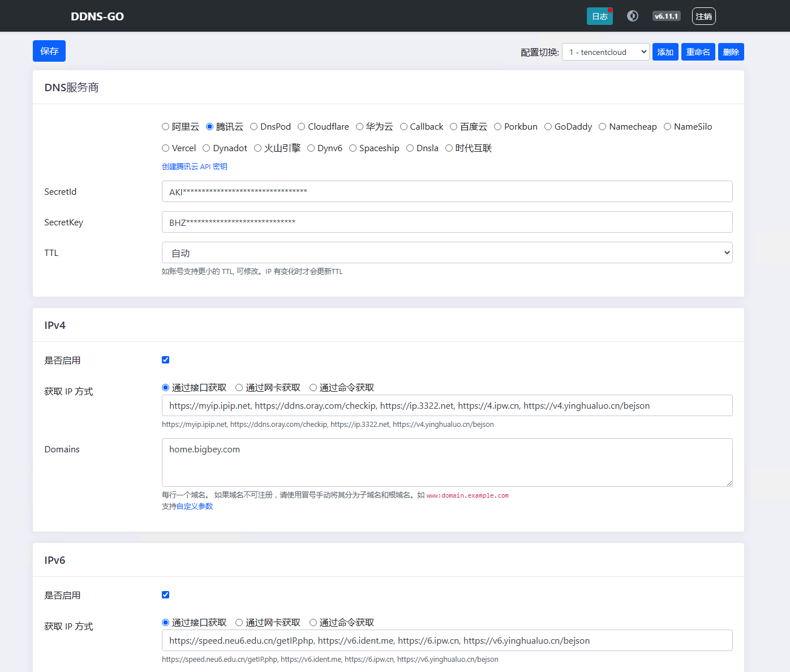790x672 pixels.
Task: Click the v6.11.1 version badge
Action: (x=666, y=16)
